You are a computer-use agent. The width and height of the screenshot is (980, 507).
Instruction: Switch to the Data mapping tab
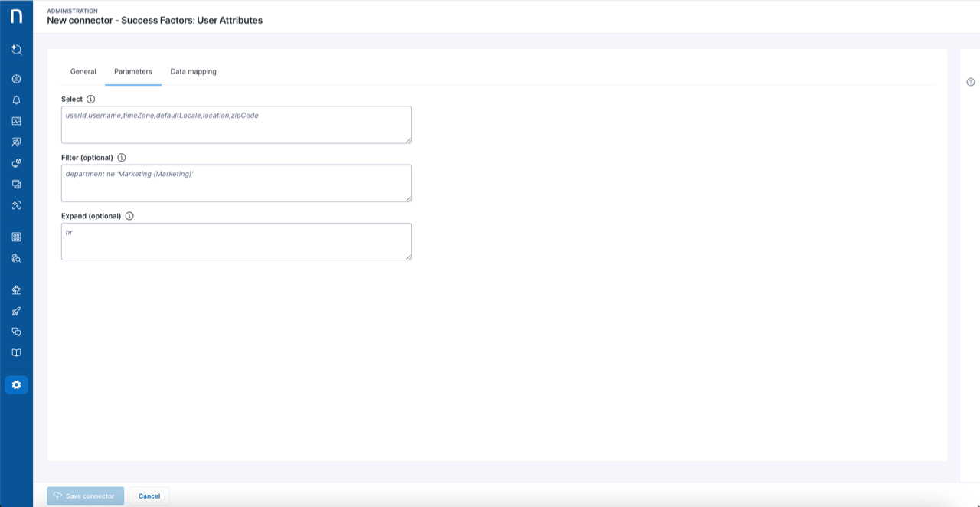coord(193,71)
